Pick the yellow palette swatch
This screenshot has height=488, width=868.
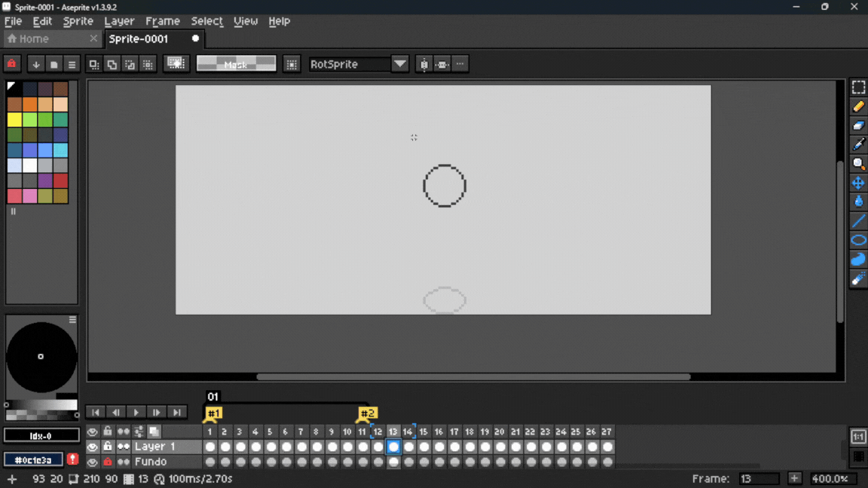click(14, 120)
